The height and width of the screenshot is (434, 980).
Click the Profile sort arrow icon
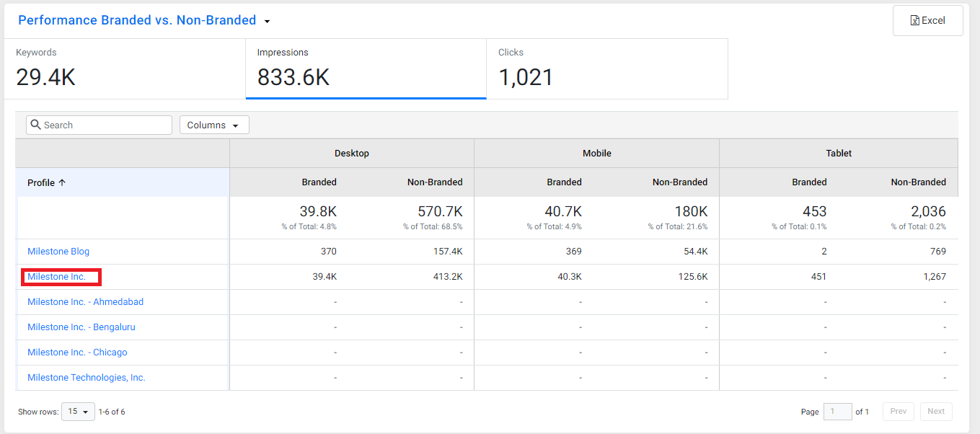click(62, 182)
